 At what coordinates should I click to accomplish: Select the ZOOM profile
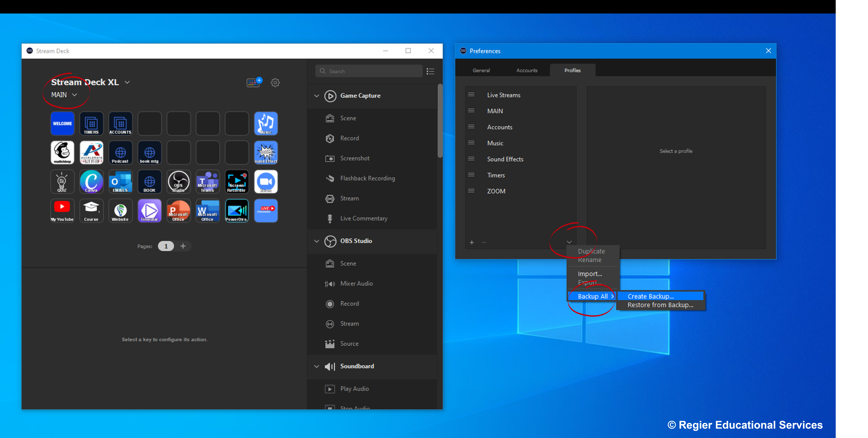click(x=521, y=191)
